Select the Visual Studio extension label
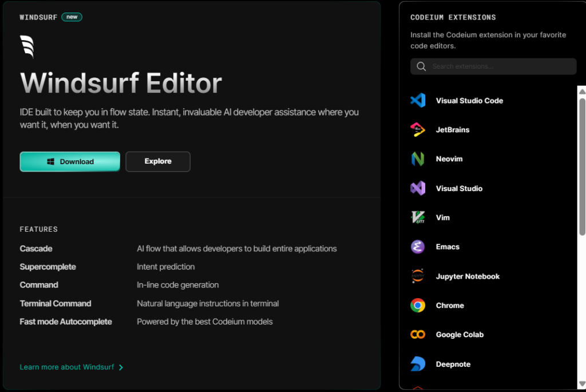Viewport: 586px width, 392px height. coord(459,188)
